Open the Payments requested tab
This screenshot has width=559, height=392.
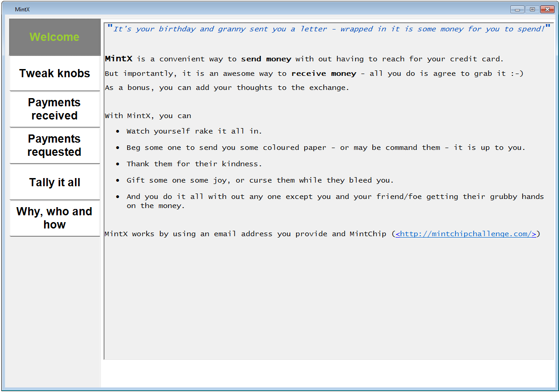(54, 145)
